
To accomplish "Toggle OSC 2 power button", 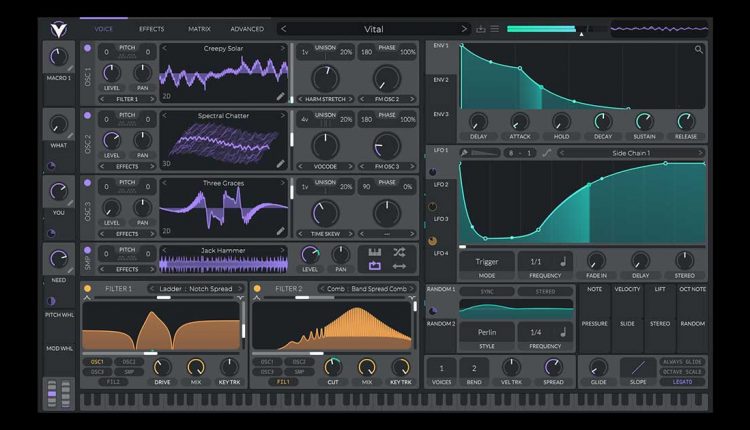I will 88,115.
